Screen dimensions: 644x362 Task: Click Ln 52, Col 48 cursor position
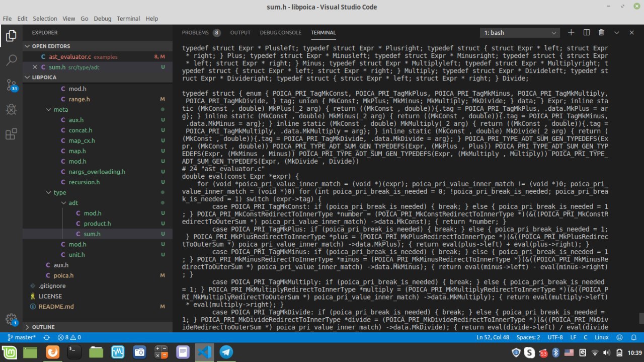(x=493, y=337)
